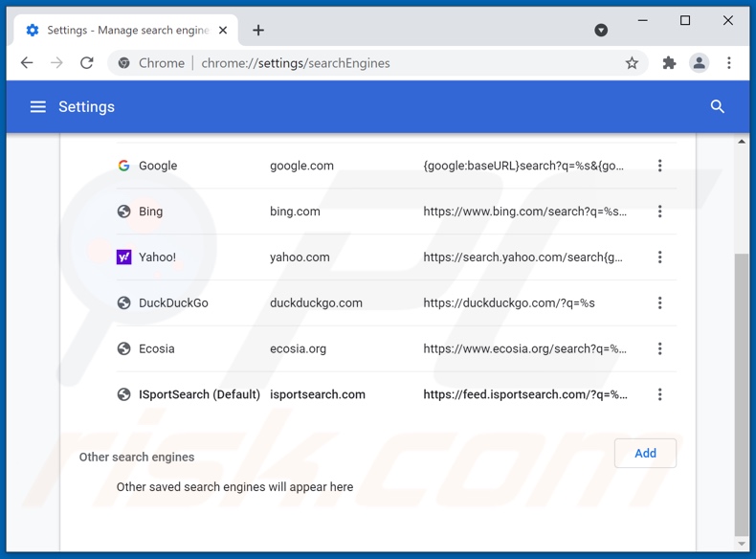This screenshot has height=559, width=756.
Task: Close the Settings tab
Action: click(223, 30)
